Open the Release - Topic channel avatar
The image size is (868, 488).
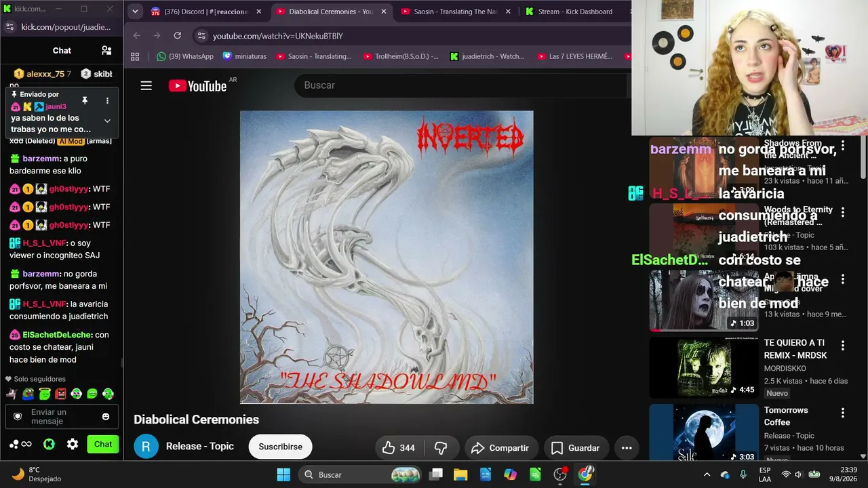click(146, 446)
